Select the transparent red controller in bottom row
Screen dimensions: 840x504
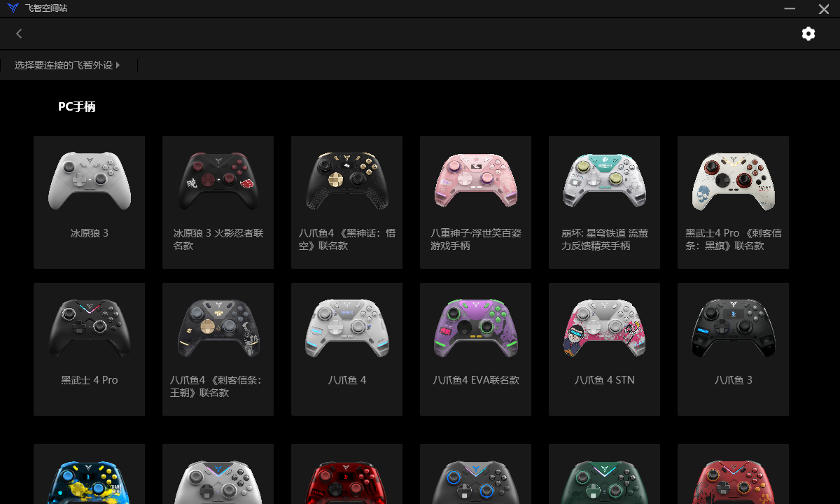(346, 474)
